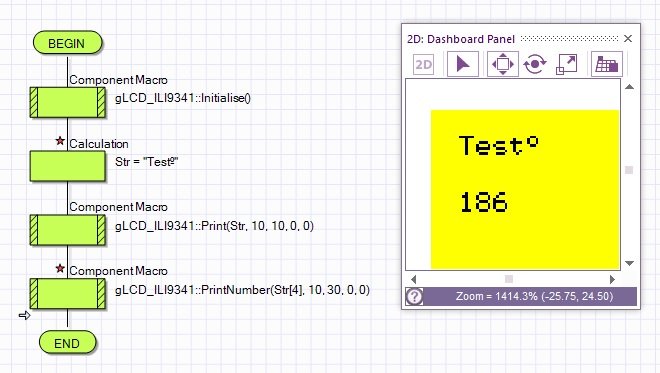
Task: Toggle the 2D view mode button
Action: (423, 64)
